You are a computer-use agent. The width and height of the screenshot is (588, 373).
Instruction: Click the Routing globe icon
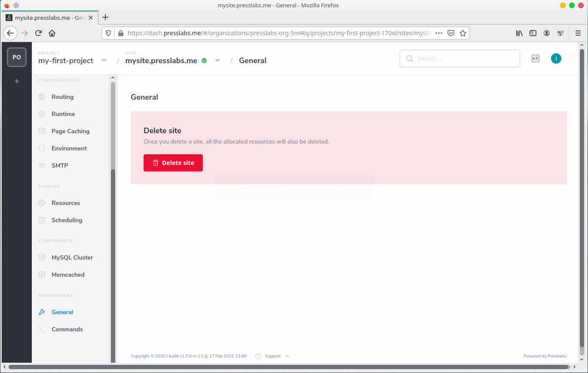tap(42, 97)
